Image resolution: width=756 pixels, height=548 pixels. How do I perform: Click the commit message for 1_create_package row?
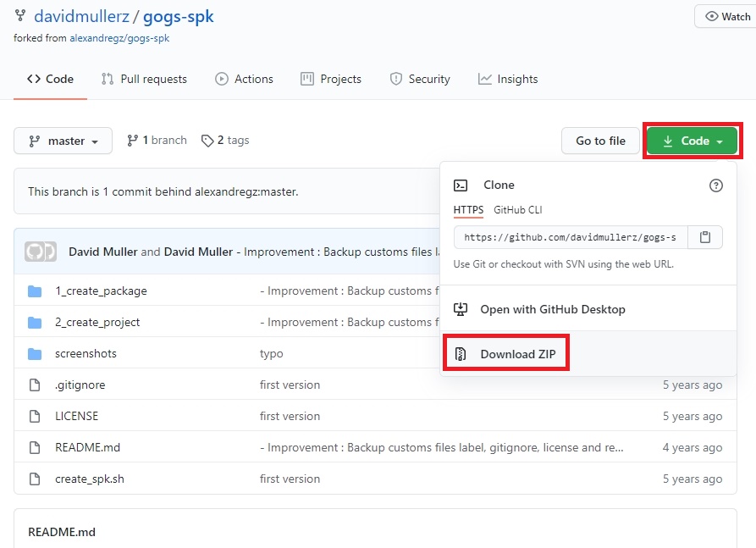350,291
